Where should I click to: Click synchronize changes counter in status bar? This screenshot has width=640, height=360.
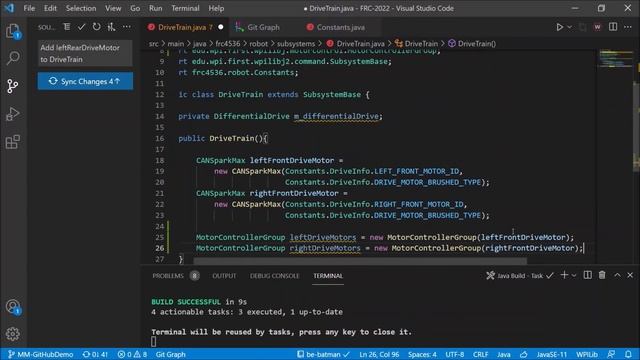[x=95, y=354]
